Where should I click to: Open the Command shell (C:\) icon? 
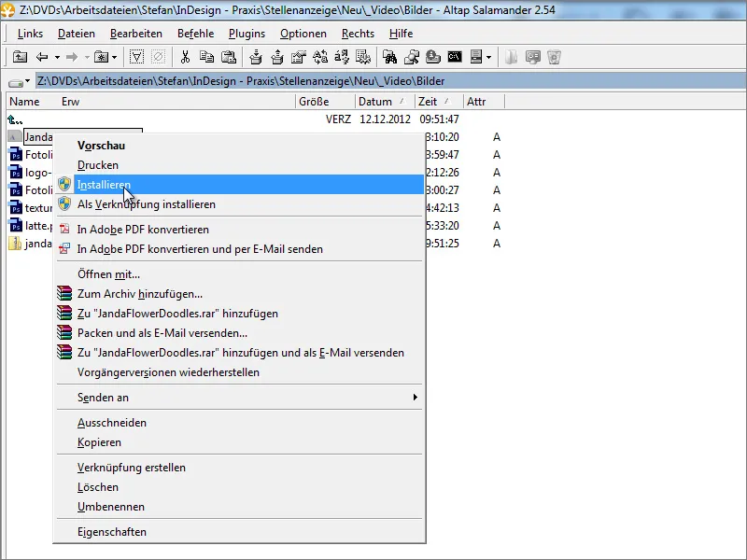click(x=455, y=57)
